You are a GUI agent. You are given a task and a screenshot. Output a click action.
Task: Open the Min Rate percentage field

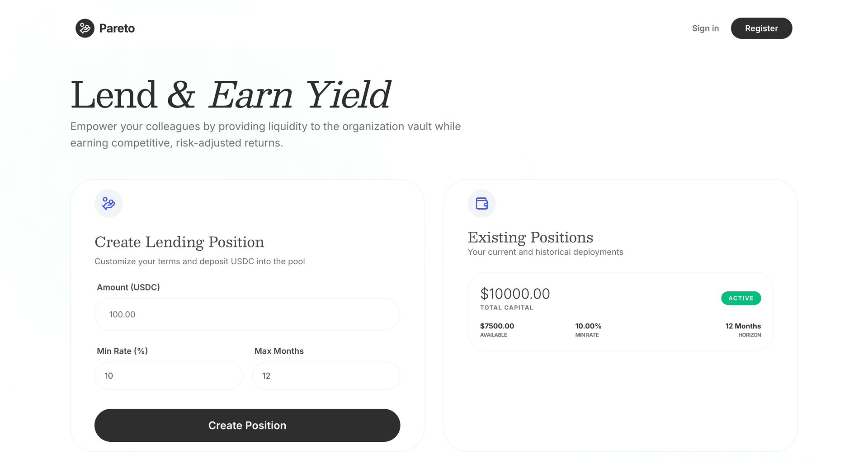click(168, 375)
